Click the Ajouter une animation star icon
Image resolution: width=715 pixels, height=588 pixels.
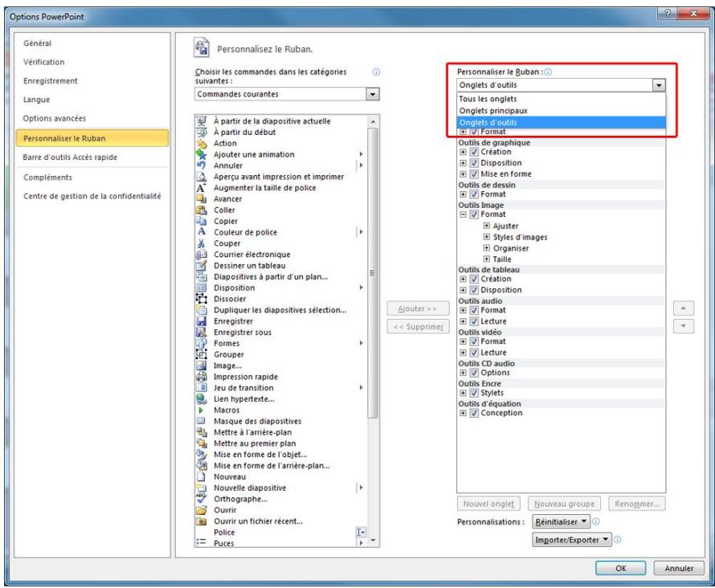pyautogui.click(x=201, y=154)
